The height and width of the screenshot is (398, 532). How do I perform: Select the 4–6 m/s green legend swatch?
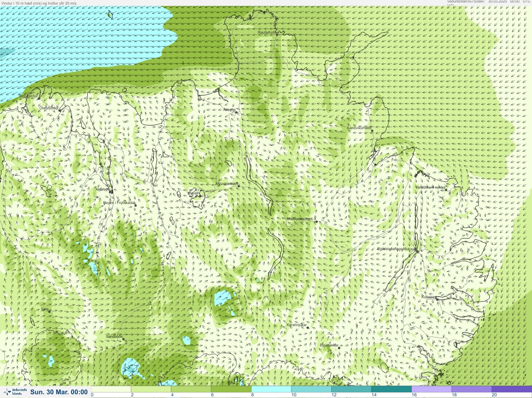[x=191, y=389]
